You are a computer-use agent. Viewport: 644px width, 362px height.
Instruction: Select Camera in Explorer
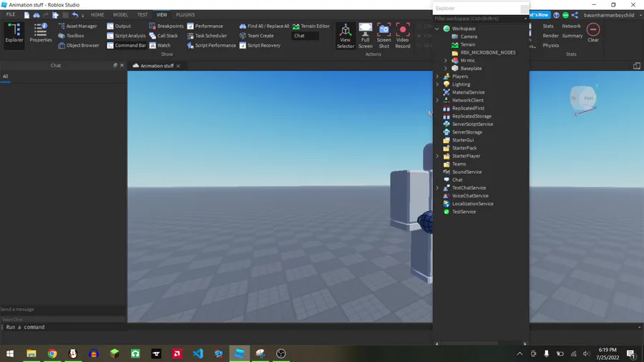pyautogui.click(x=468, y=36)
